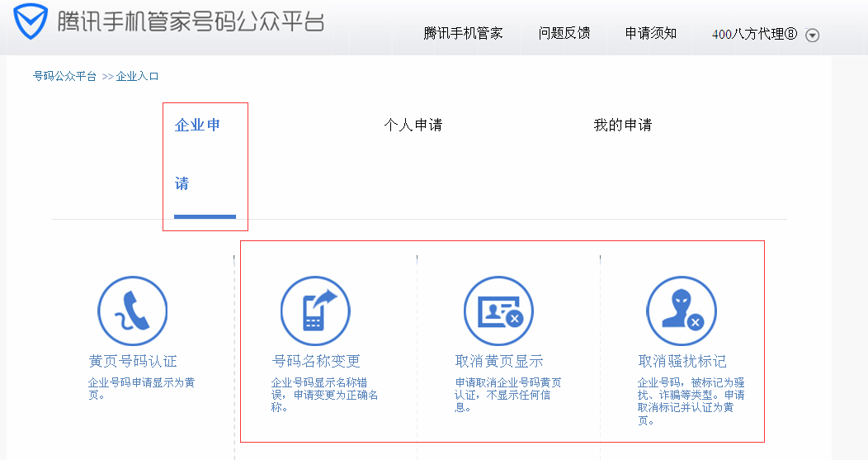Open the 400八方代理⑧ account name
868x460 pixels.
pos(754,35)
